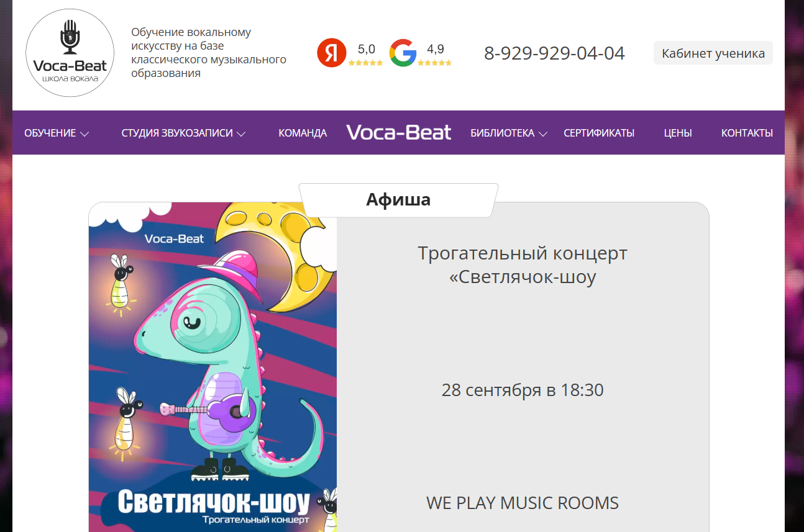The height and width of the screenshot is (532, 804).
Task: Expand the Студия звукозаписи chevron
Action: click(242, 133)
